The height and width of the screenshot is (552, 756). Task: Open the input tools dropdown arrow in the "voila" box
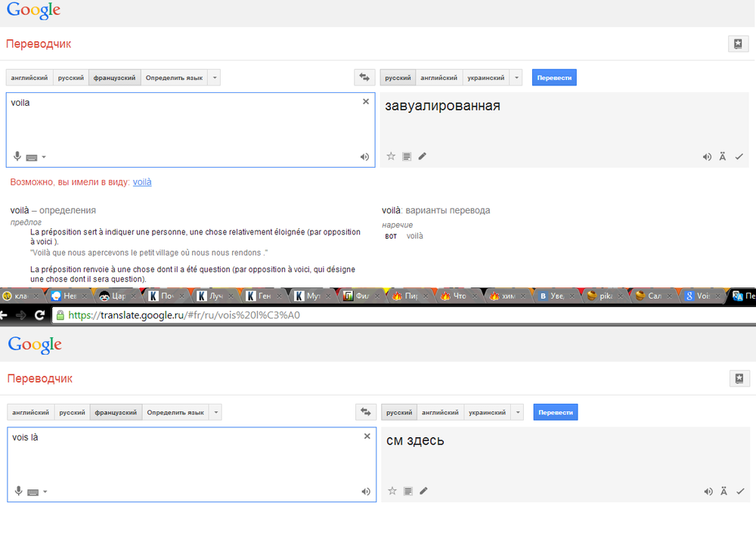click(x=44, y=157)
